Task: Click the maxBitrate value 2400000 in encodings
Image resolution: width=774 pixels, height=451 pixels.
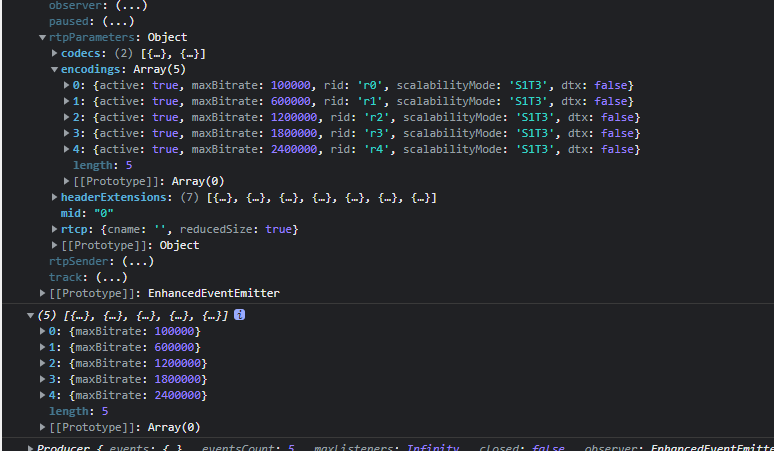Action: coord(294,149)
